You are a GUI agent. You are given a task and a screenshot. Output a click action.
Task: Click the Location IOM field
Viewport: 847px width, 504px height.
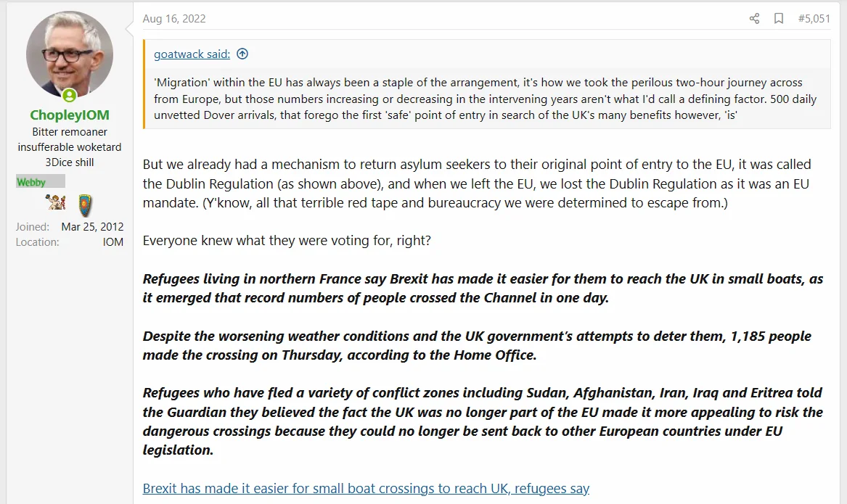(70, 242)
